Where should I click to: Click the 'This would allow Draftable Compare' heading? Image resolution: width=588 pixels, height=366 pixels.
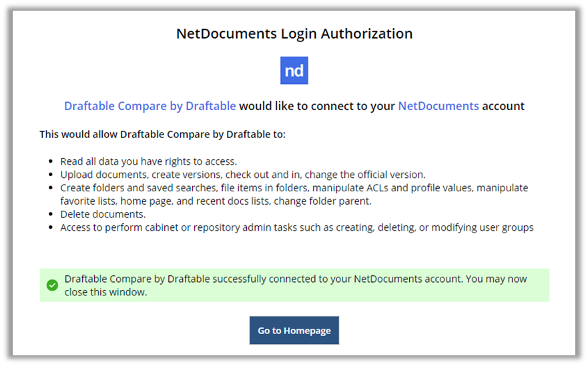pyautogui.click(x=162, y=134)
